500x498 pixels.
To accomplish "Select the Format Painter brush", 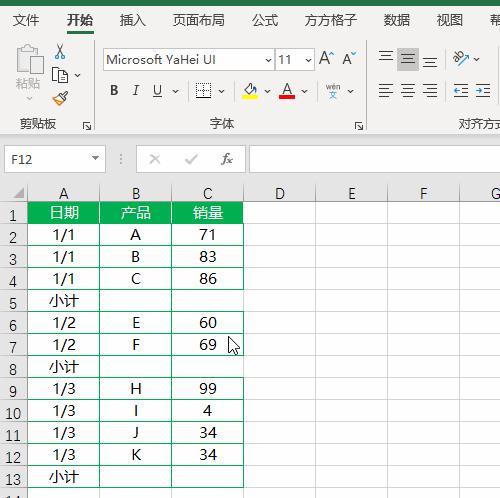I will 60,98.
